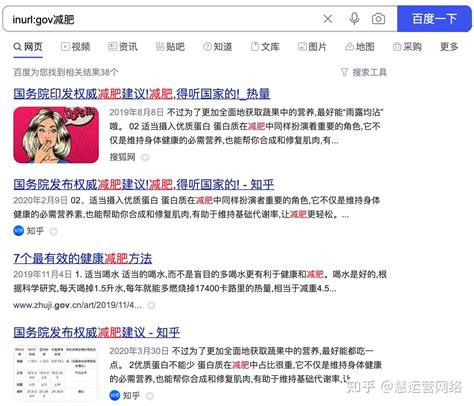
Task: Open result 国务院发布权威减肥建议 - 知乎
Action: click(97, 332)
